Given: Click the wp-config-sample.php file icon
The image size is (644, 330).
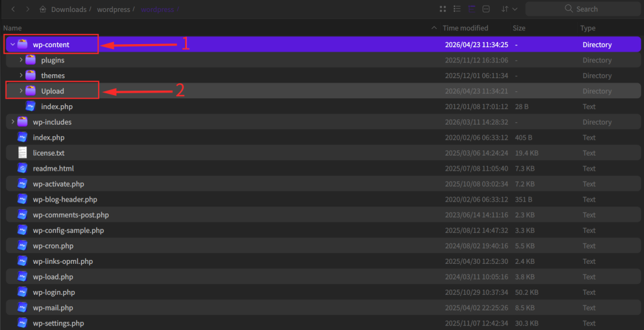Looking at the screenshot, I should point(23,230).
